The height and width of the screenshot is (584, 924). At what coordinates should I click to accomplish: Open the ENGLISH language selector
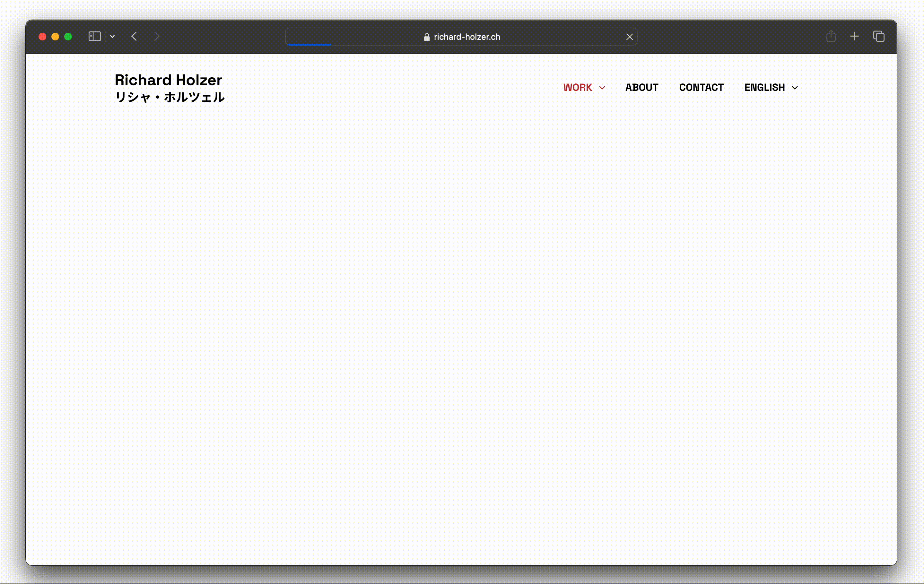pos(764,87)
